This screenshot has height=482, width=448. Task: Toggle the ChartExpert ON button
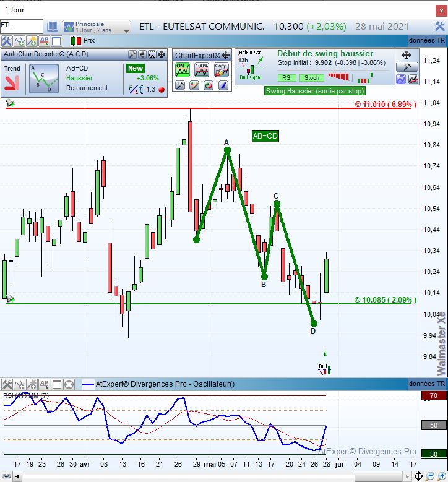tap(183, 70)
